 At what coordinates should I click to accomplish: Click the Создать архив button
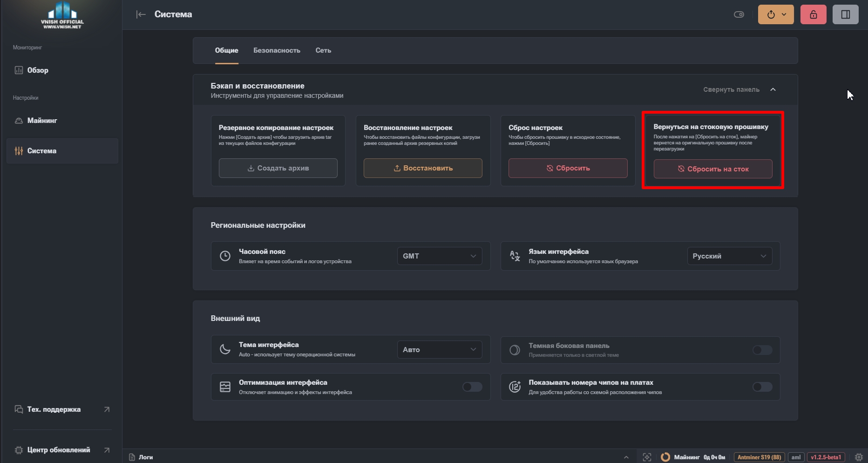278,168
